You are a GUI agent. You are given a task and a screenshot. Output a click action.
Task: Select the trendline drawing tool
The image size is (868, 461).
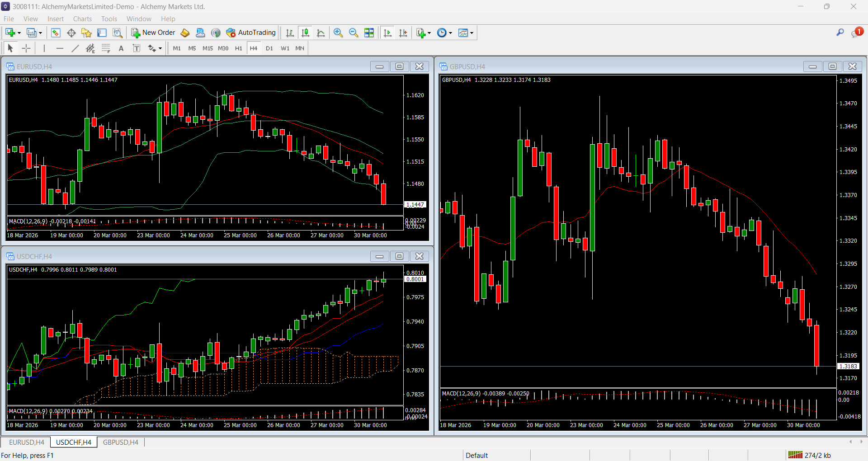(75, 48)
